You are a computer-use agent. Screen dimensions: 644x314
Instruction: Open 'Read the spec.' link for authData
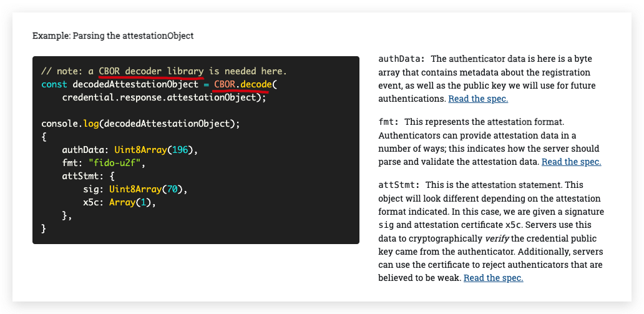[478, 99]
